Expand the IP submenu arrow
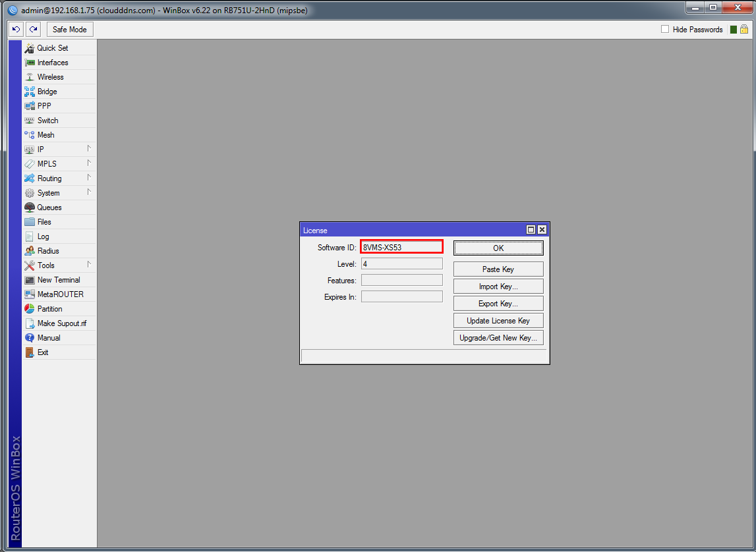Screen dimensions: 756x552 pyautogui.click(x=89, y=148)
